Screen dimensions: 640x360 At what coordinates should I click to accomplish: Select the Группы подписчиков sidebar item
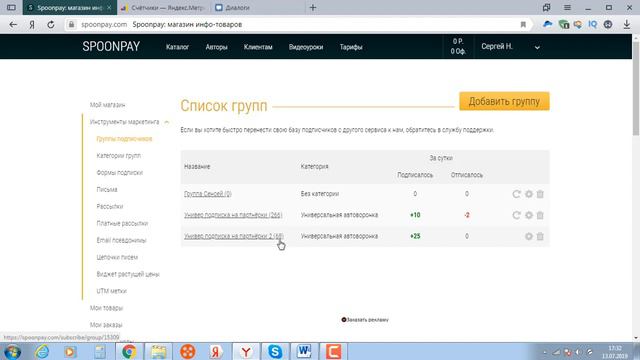[124, 139]
